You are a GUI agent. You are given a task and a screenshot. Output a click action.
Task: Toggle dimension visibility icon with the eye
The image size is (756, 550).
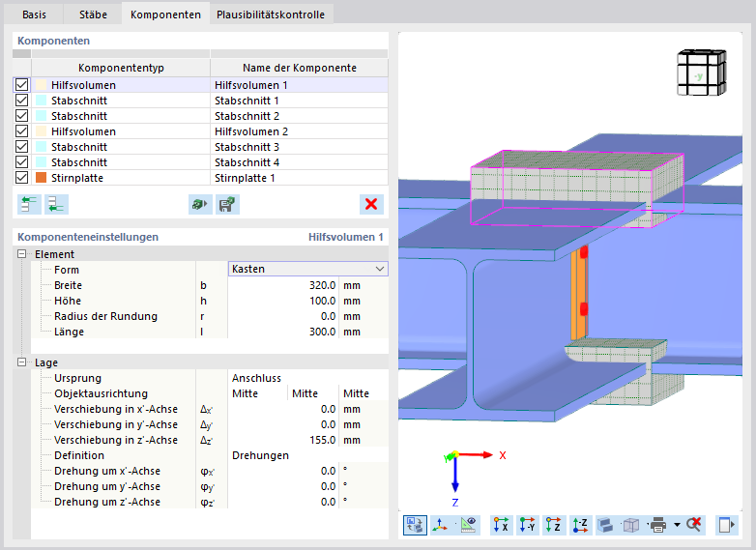[468, 525]
